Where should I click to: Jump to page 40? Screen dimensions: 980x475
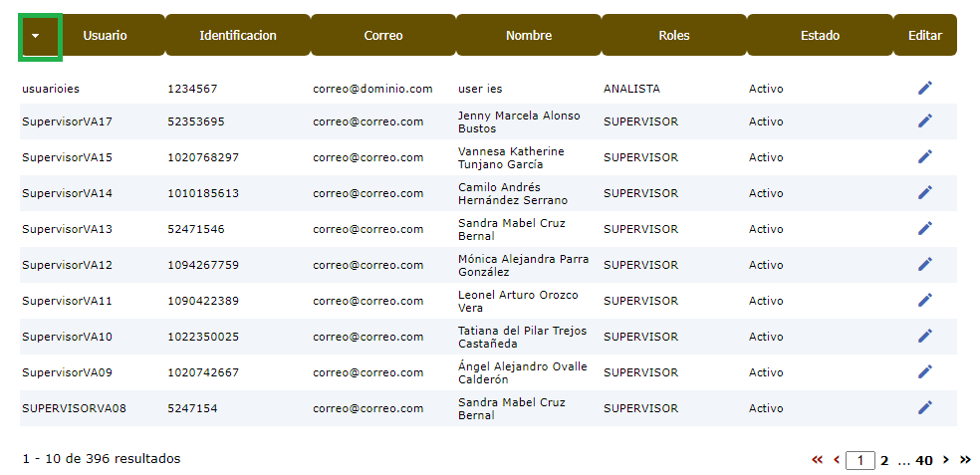924,461
